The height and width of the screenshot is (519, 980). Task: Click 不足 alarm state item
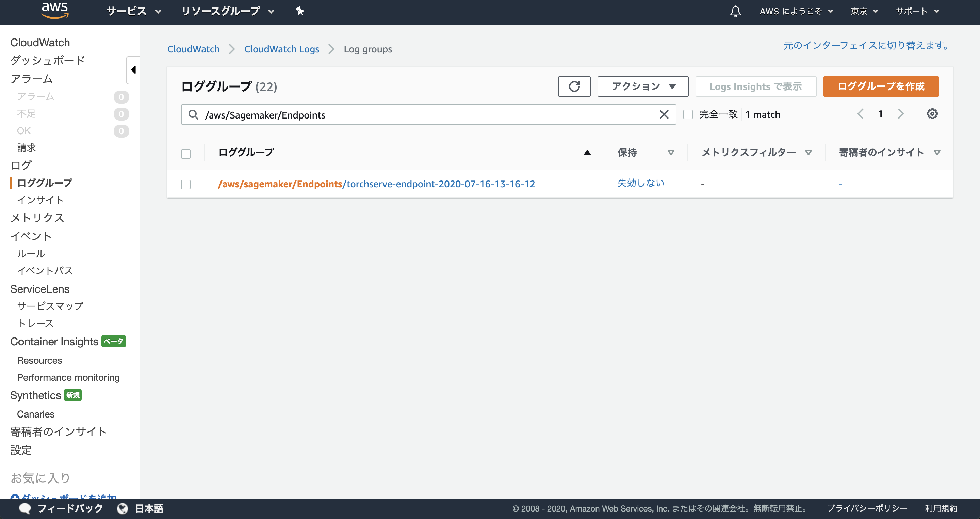[x=26, y=114]
